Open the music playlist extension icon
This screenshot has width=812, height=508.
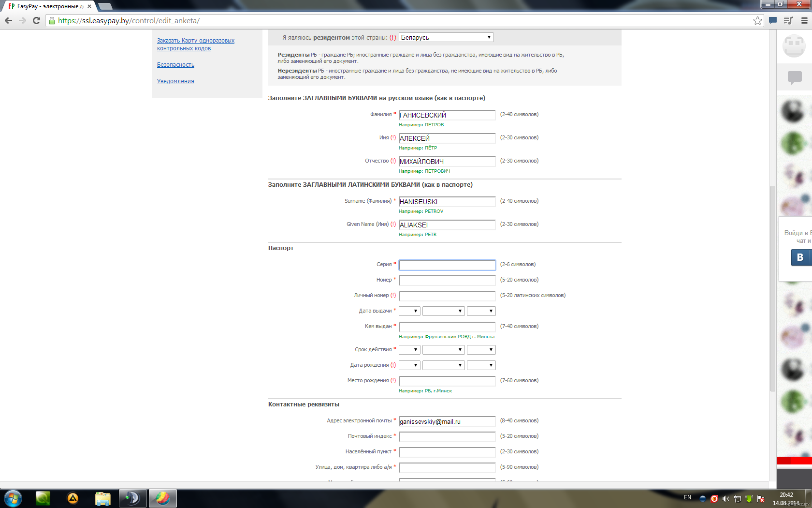pyautogui.click(x=788, y=21)
